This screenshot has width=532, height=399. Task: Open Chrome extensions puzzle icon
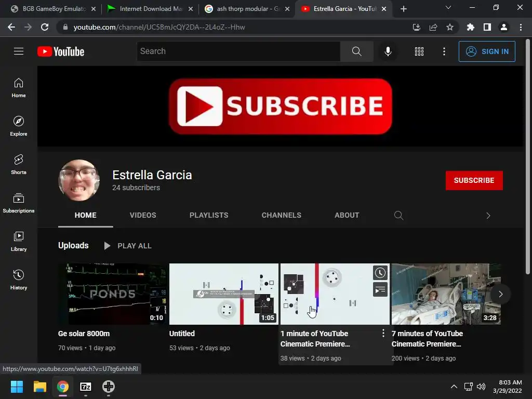point(470,27)
